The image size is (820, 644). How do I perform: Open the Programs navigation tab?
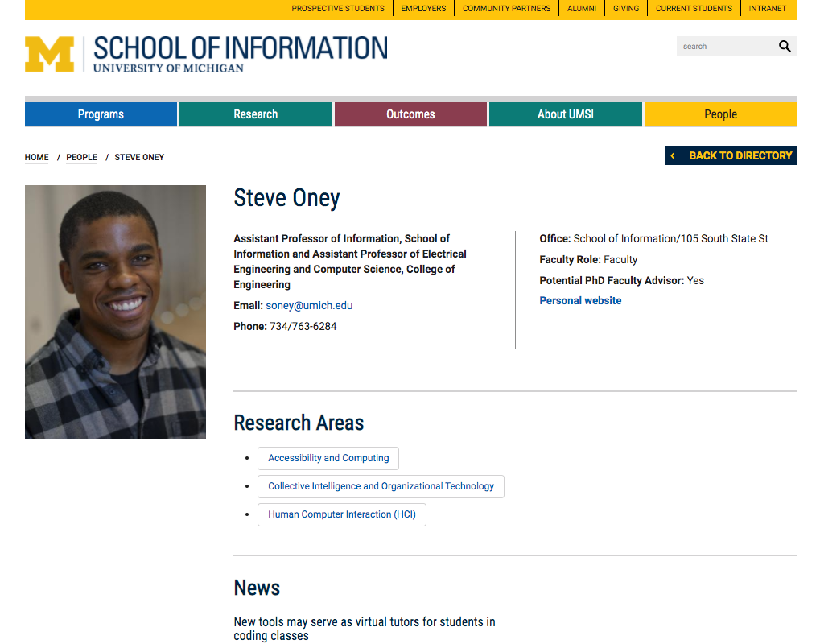pyautogui.click(x=101, y=114)
